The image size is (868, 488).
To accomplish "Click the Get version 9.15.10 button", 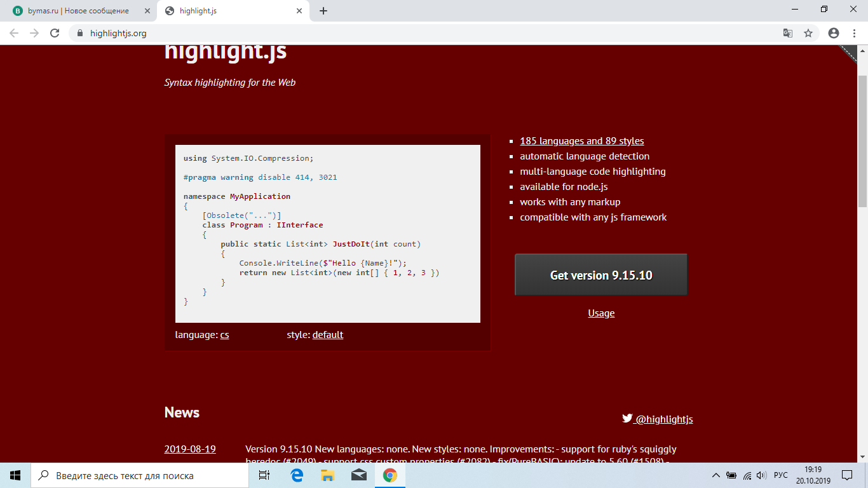I will pos(601,275).
